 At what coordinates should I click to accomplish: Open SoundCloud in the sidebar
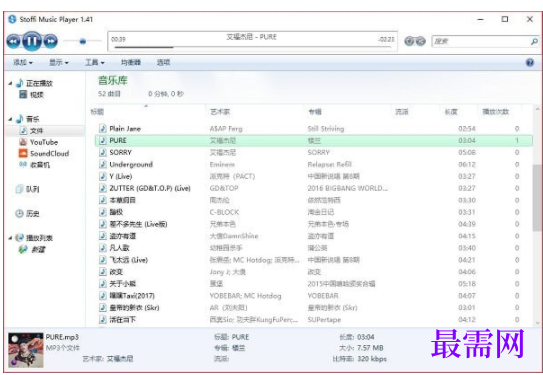click(44, 153)
